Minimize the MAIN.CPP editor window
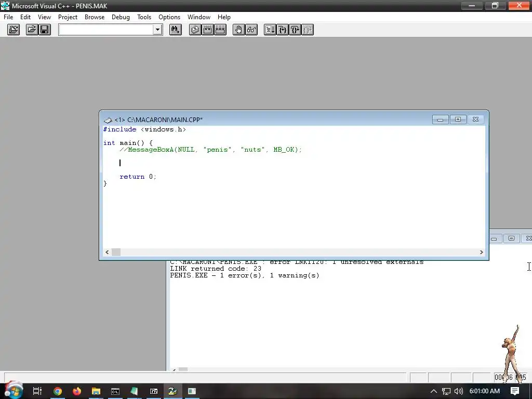The image size is (532, 399). tap(441, 119)
